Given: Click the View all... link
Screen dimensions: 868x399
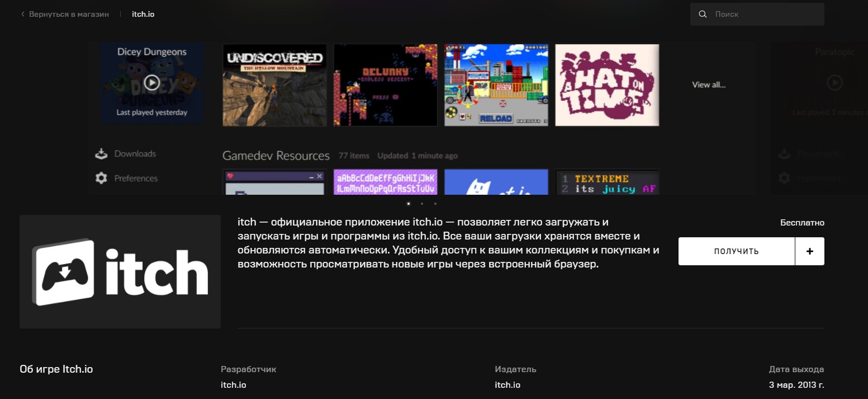Looking at the screenshot, I should point(709,85).
